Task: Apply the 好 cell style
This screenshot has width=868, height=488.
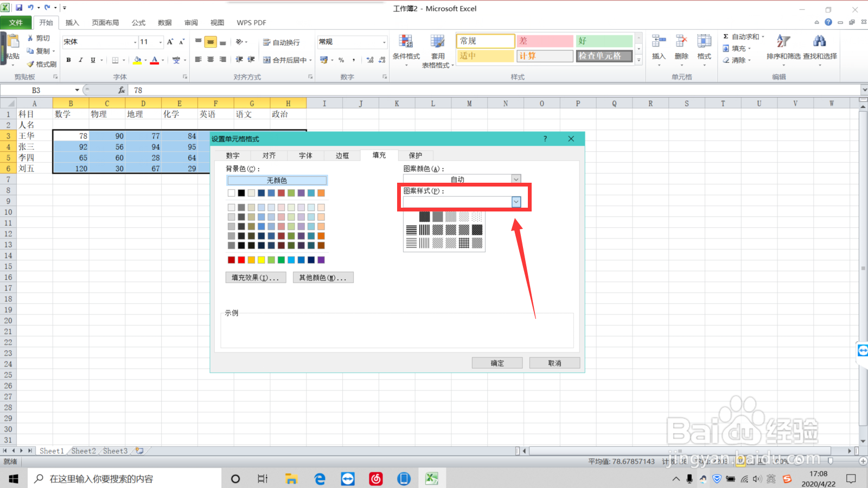Action: (604, 41)
